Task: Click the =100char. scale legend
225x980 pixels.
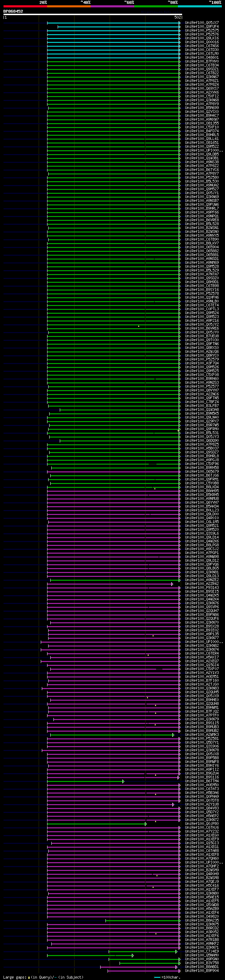Action: [167, 977]
